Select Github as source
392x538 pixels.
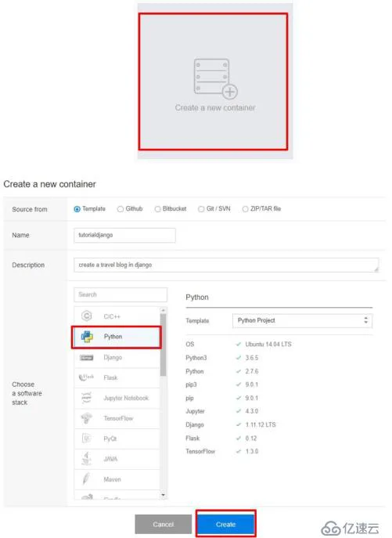click(x=120, y=209)
